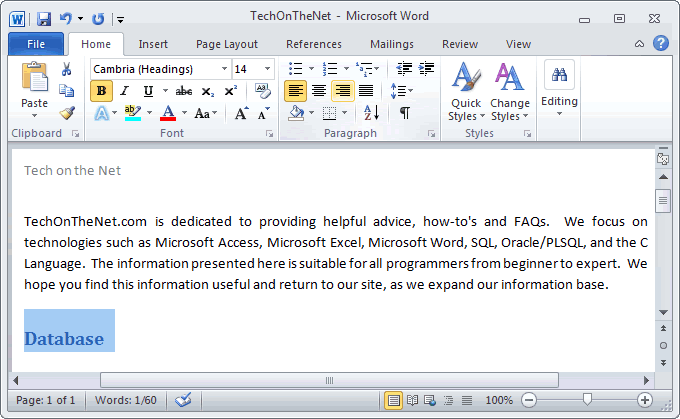Switch to Full Screen Reading view

[412, 400]
